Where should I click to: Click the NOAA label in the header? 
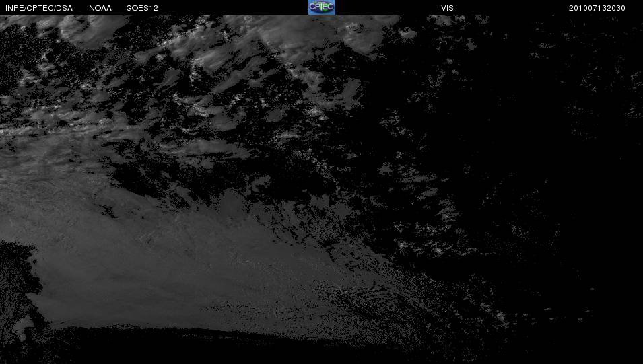(100, 8)
